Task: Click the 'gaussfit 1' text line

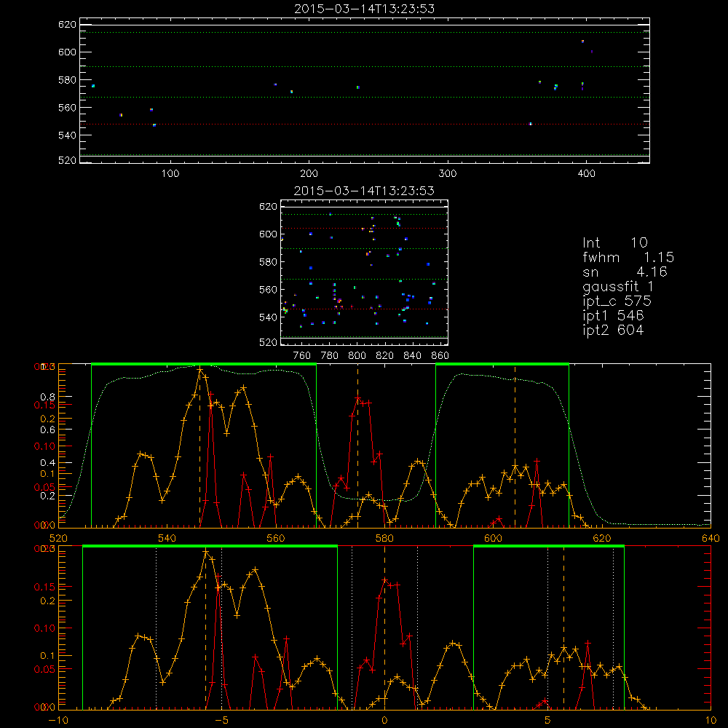Action: pyautogui.click(x=618, y=286)
